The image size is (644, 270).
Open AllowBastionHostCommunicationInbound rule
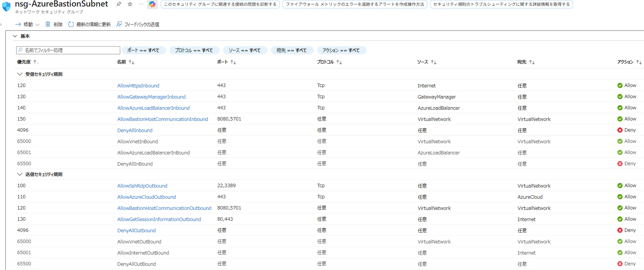[163, 119]
